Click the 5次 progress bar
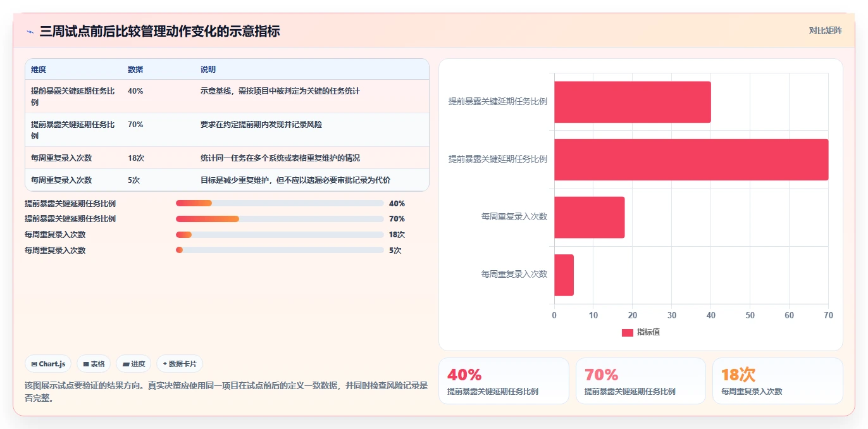868x429 pixels. [x=280, y=251]
